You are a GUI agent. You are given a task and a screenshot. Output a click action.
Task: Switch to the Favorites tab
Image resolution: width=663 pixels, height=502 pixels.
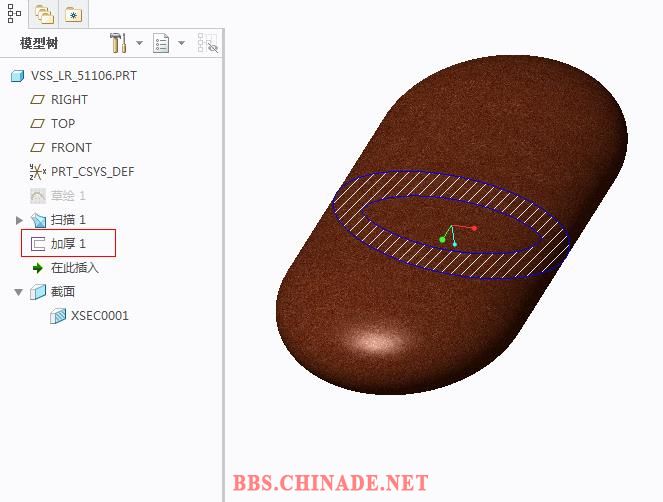[74, 15]
